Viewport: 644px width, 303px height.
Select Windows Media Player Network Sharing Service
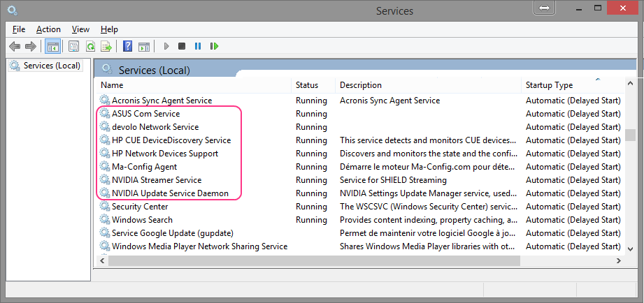360,246
